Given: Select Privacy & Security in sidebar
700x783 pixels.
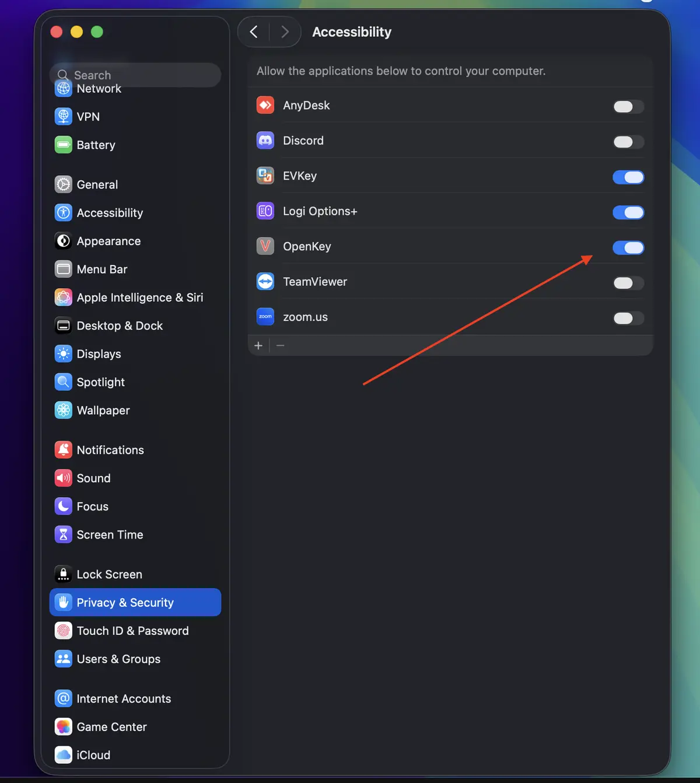Looking at the screenshot, I should (125, 602).
